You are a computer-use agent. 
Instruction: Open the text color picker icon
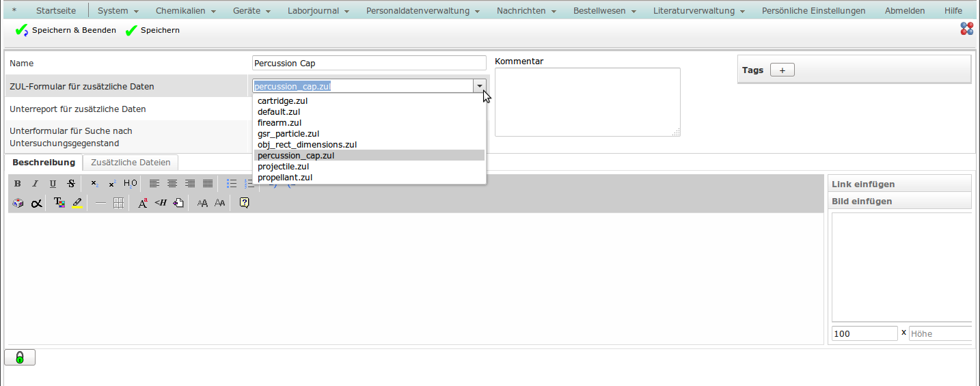59,203
